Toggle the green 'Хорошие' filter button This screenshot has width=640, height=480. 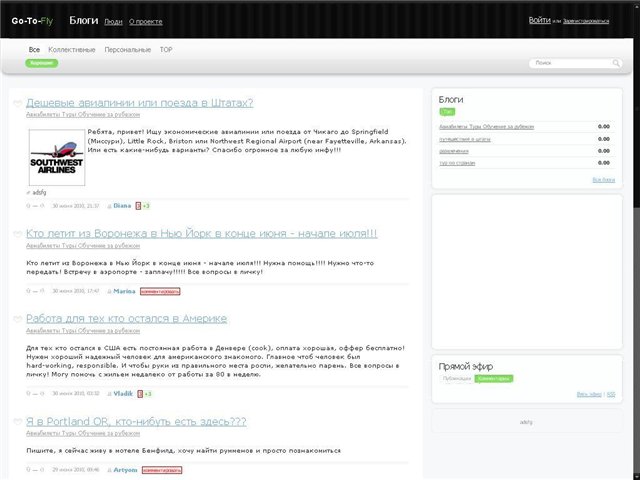pyautogui.click(x=42, y=63)
